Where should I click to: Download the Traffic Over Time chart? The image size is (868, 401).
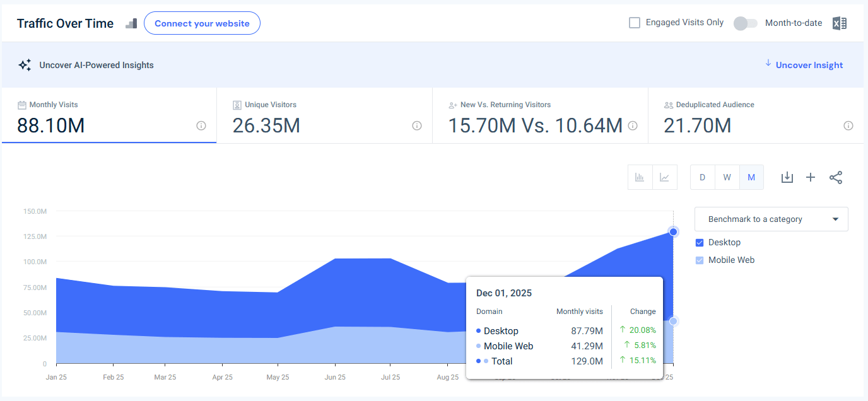787,177
